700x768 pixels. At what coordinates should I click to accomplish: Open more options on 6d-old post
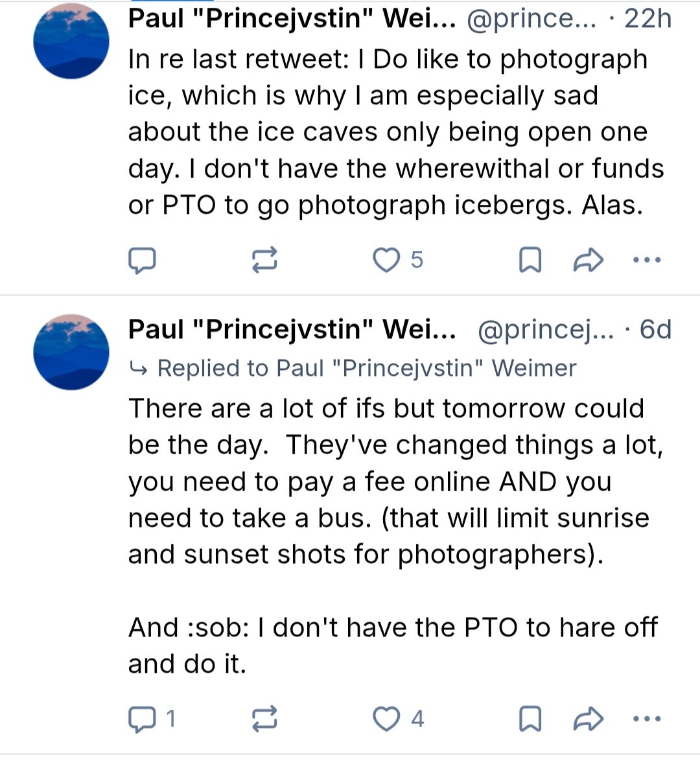(x=646, y=719)
